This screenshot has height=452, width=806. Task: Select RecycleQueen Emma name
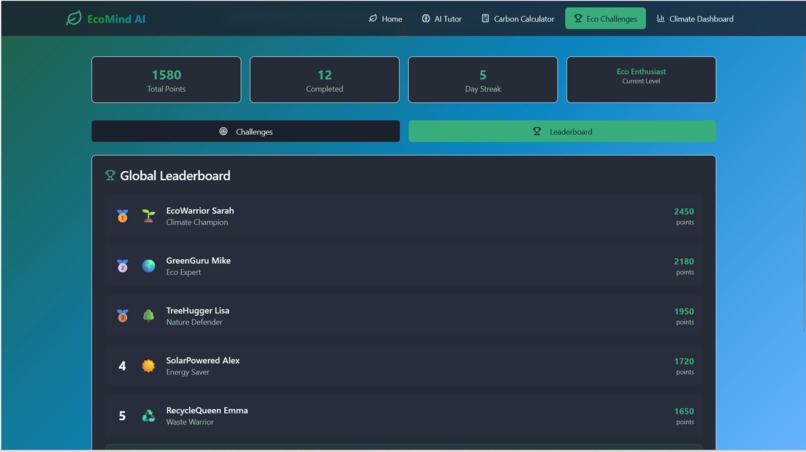pos(207,410)
